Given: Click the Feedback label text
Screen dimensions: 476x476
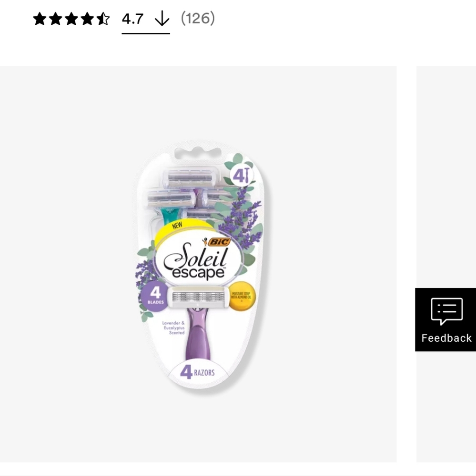Looking at the screenshot, I should point(446,338).
